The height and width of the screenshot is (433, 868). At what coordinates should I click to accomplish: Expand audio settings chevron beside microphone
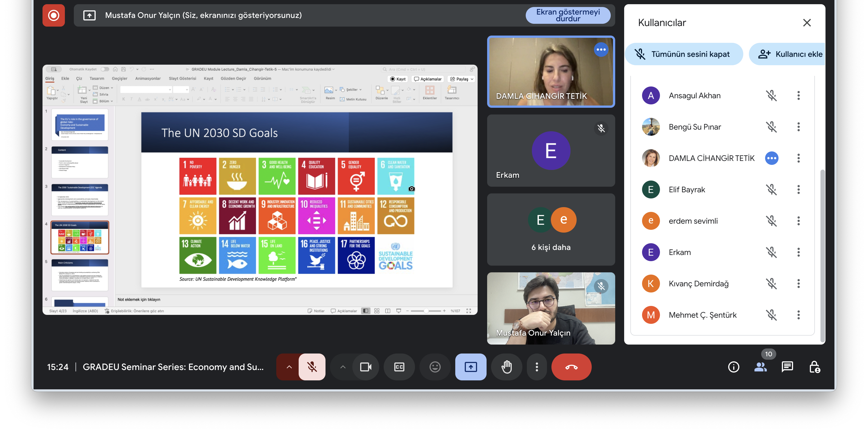pos(289,367)
